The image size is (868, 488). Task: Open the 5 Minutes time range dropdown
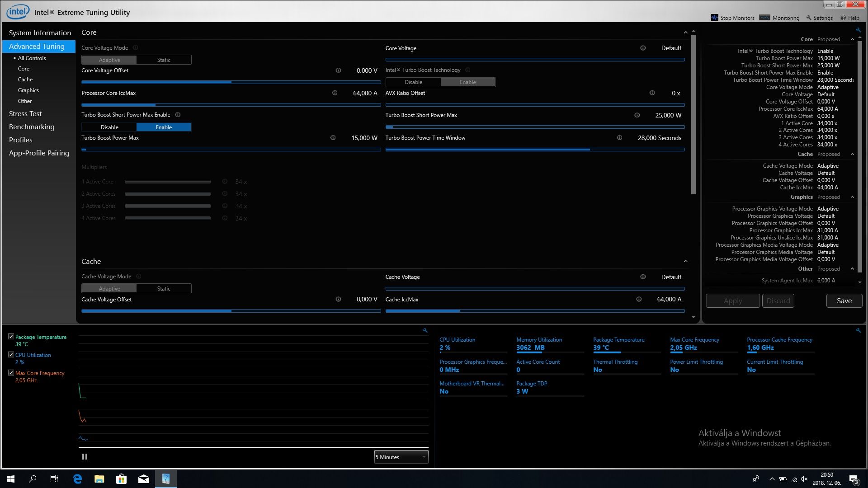[401, 457]
